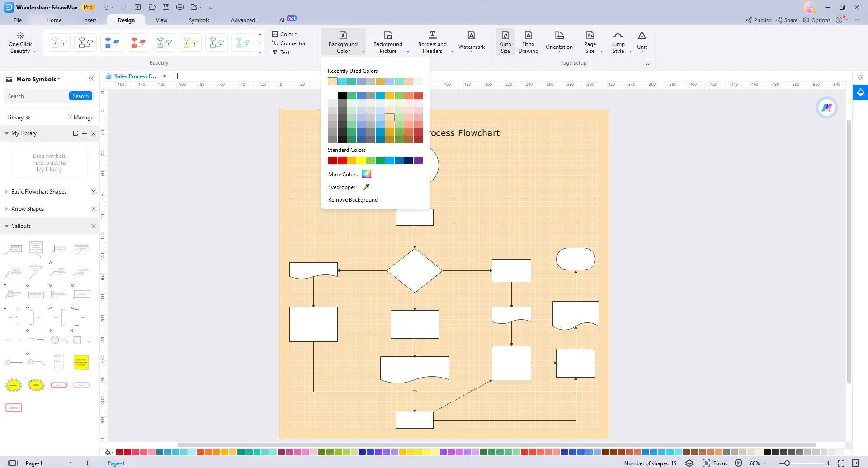Collapse the My Library group
The height and width of the screenshot is (468, 868).
coord(7,133)
